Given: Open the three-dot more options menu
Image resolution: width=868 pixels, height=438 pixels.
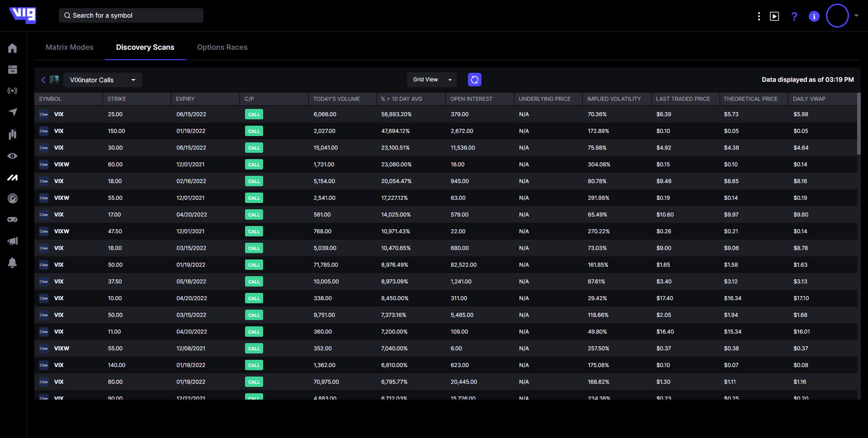Looking at the screenshot, I should point(759,16).
